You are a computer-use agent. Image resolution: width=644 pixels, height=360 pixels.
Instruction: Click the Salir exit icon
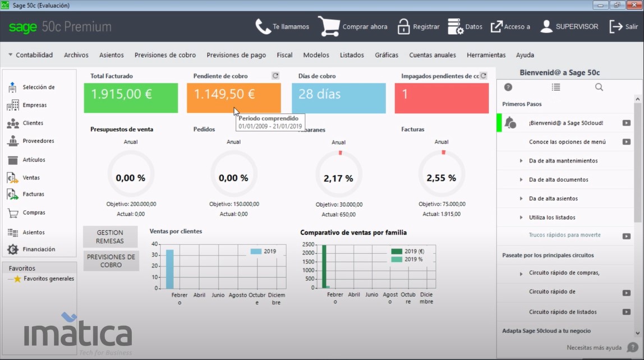pyautogui.click(x=615, y=26)
